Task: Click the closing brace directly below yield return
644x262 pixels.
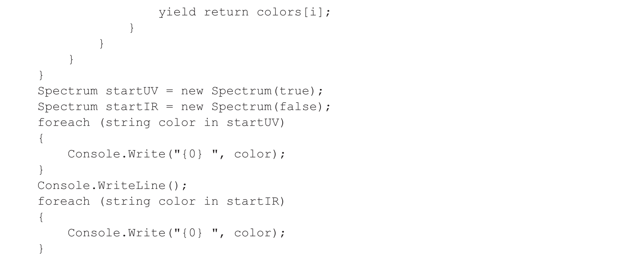Action: (132, 28)
